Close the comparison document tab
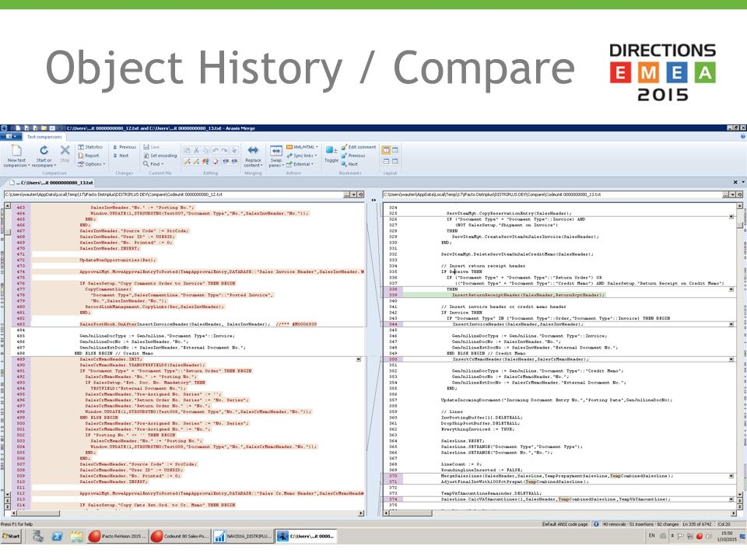 pyautogui.click(x=735, y=182)
